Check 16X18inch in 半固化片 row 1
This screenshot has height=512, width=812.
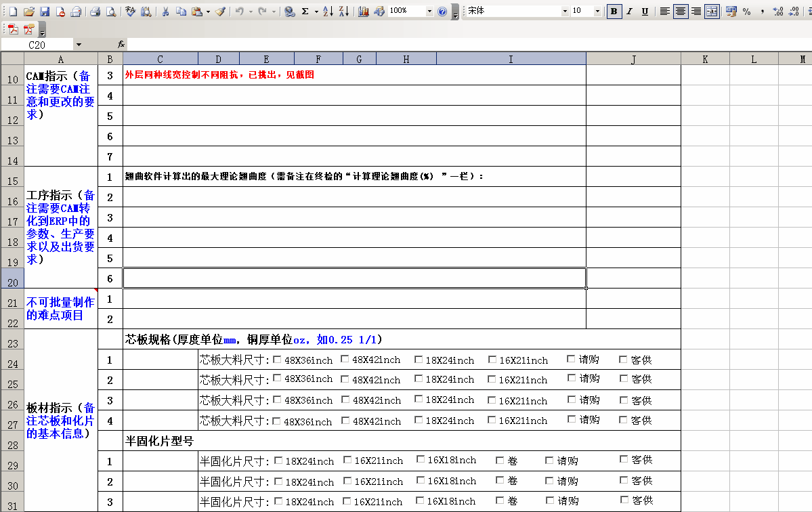[421, 459]
